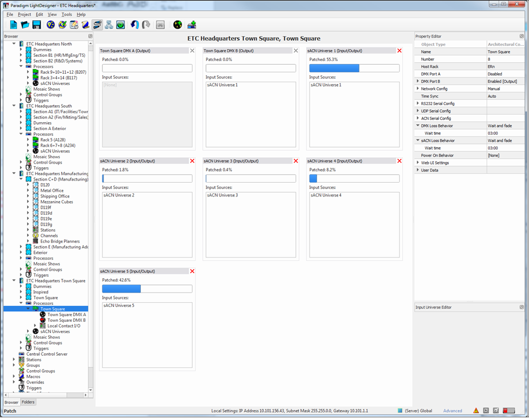Click the X on Town Square DMX A panel
This screenshot has width=529, height=420.
[192, 50]
